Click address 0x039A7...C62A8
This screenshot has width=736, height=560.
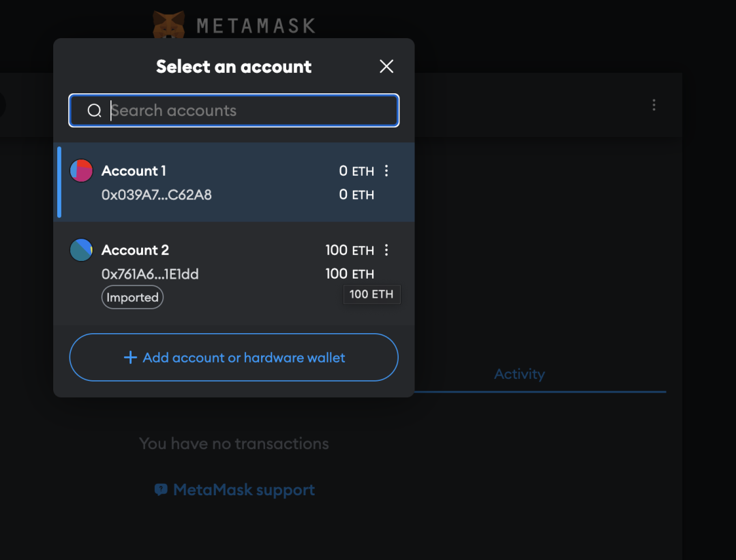tap(156, 195)
